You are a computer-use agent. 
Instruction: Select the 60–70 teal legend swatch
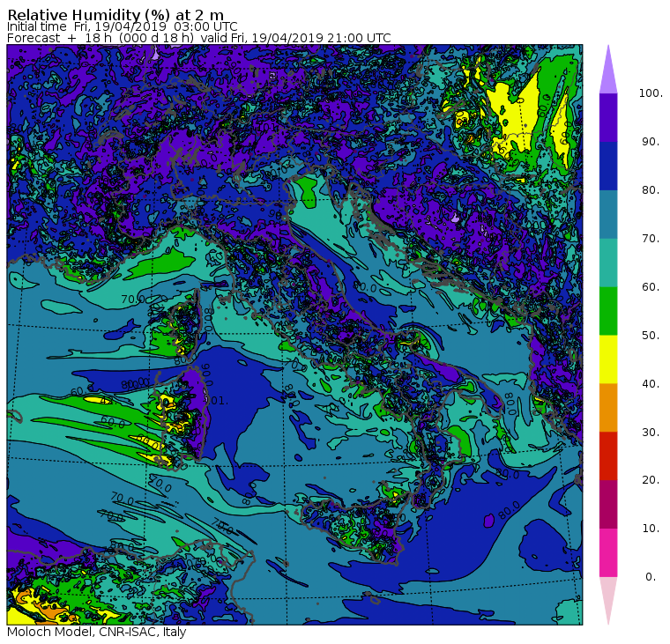tap(608, 263)
